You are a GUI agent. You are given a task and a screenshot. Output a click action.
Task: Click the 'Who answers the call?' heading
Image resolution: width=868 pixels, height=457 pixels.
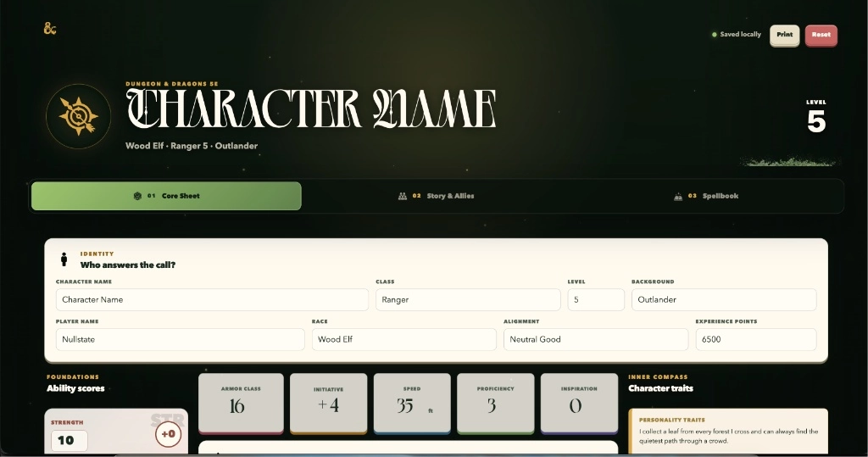click(x=128, y=265)
